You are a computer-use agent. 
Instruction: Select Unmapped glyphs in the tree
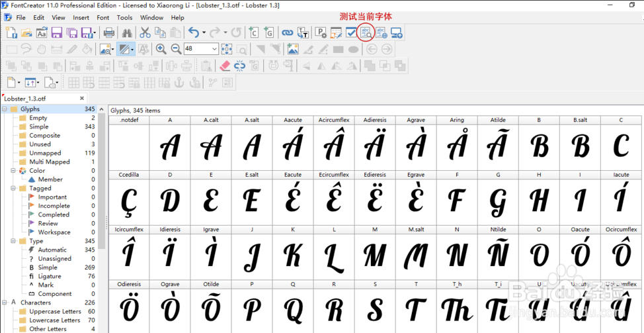pyautogui.click(x=45, y=153)
